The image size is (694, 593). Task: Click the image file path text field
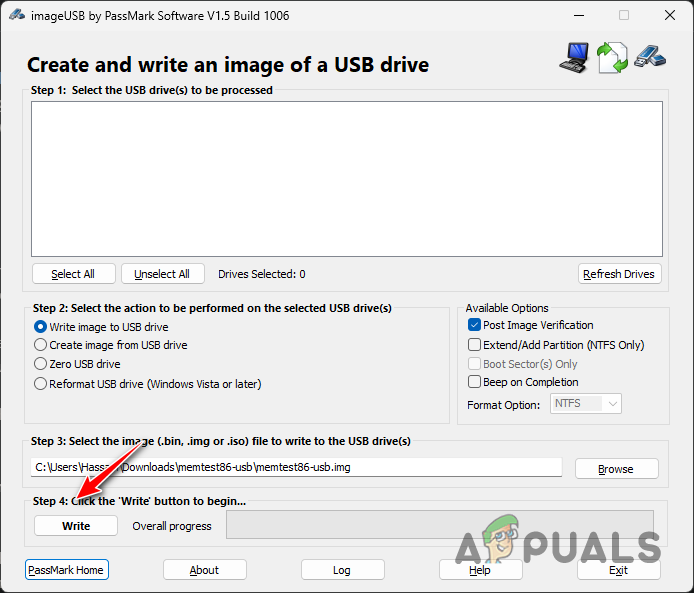pyautogui.click(x=296, y=467)
